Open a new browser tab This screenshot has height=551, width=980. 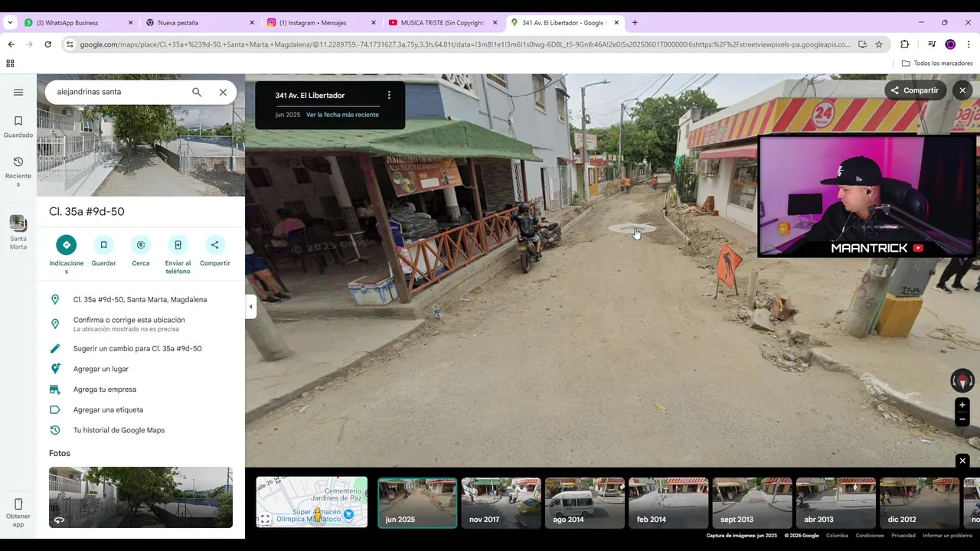pos(635,23)
